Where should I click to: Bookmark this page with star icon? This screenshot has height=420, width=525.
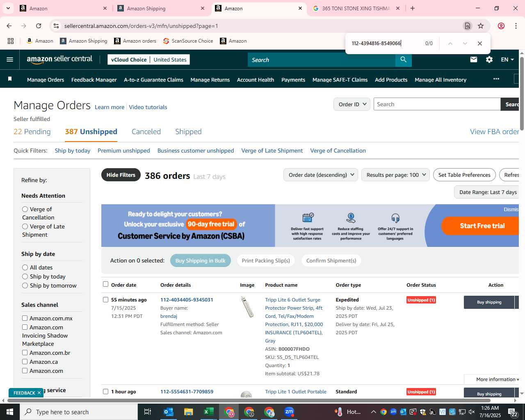click(481, 26)
